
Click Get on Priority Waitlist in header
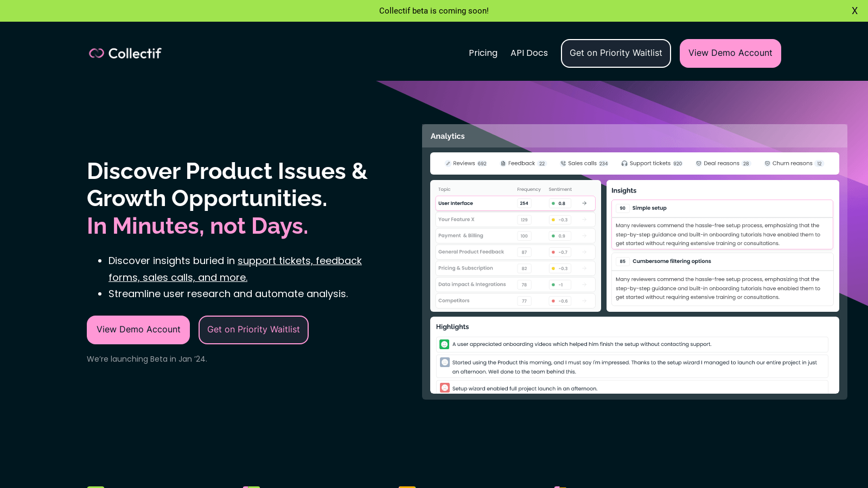(x=616, y=53)
